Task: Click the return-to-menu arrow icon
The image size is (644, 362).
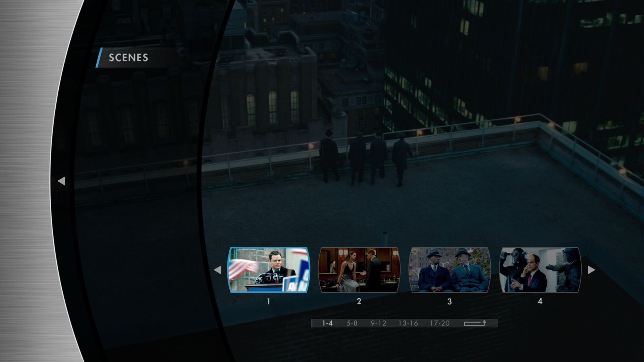Action: tap(475, 323)
